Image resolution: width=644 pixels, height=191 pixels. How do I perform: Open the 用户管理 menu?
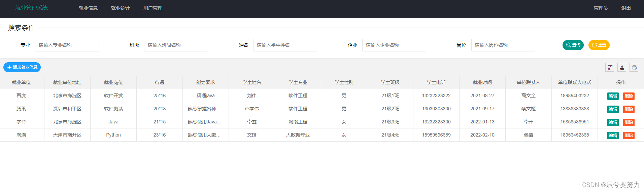pos(153,8)
